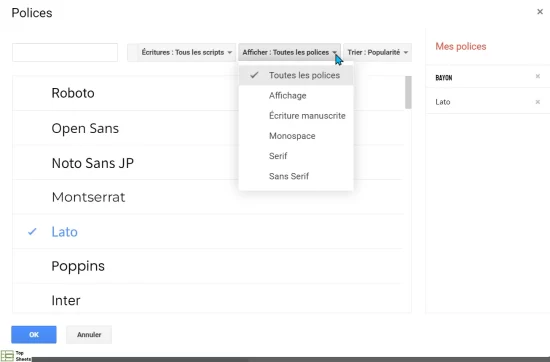Select Sans Serif in the filter menu
The image size is (550, 362).
(x=296, y=176)
